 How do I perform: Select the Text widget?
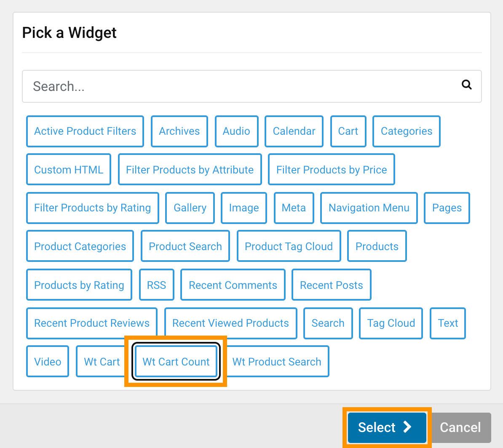click(x=448, y=323)
